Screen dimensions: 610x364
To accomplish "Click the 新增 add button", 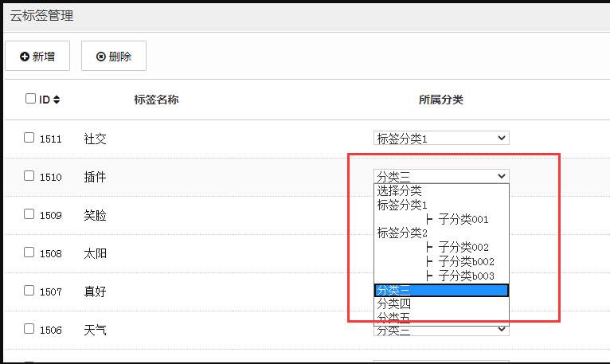I will pos(37,56).
